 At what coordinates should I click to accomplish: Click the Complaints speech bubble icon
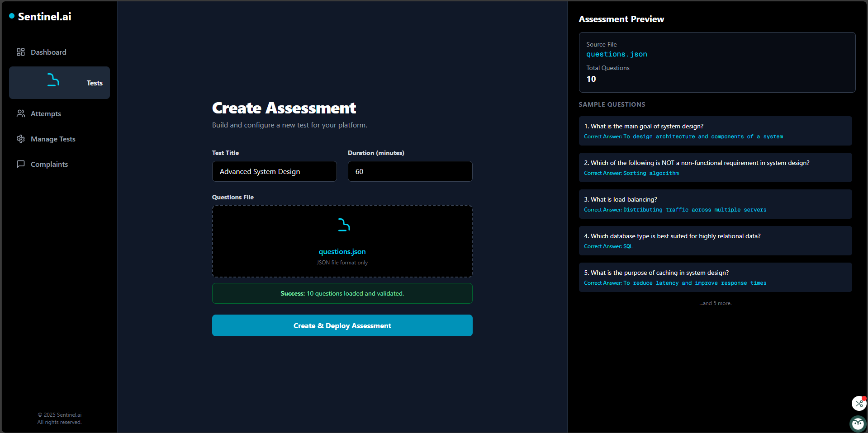coord(21,164)
